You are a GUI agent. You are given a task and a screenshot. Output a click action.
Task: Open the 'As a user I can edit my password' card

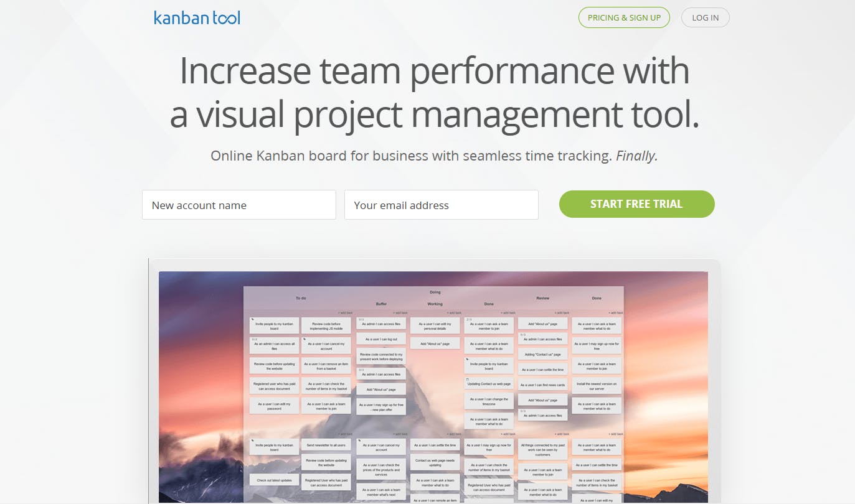click(x=274, y=406)
